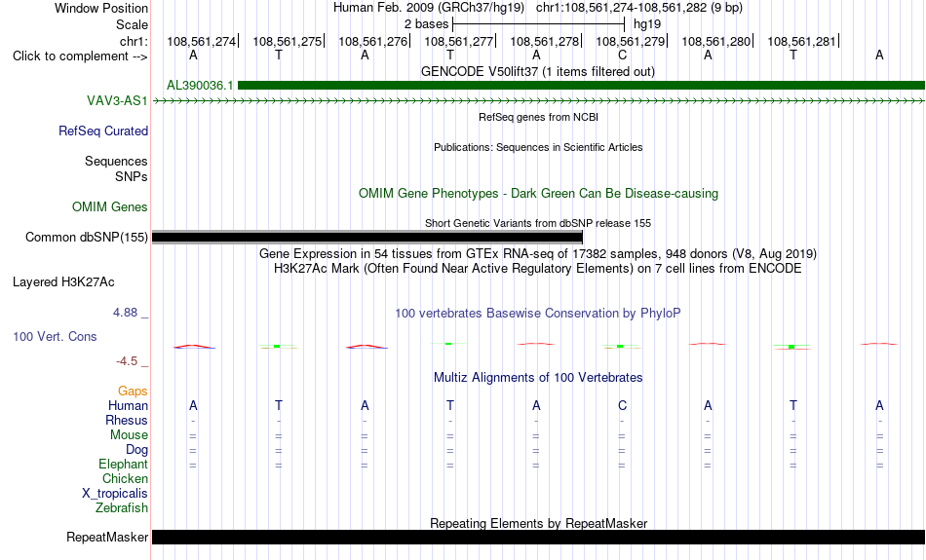Image resolution: width=926 pixels, height=560 pixels.
Task: Click position label 108,561,280 on ruler
Action: [716, 41]
